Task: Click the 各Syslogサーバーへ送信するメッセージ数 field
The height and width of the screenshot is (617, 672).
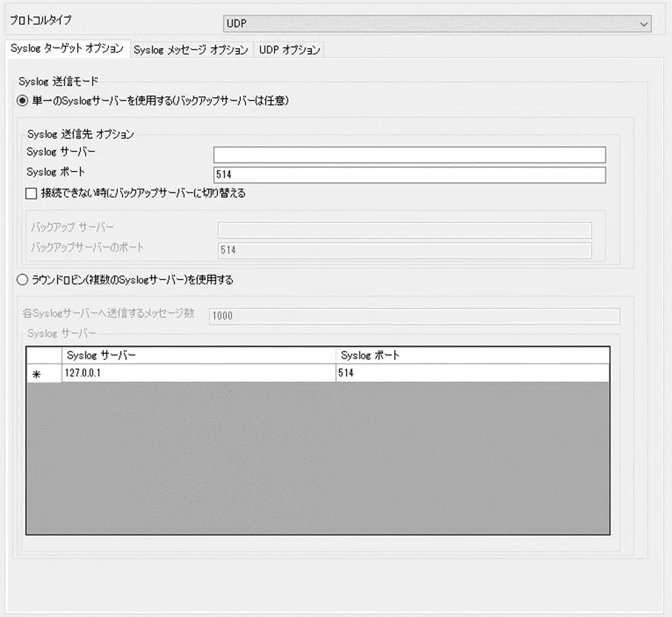Action: pyautogui.click(x=415, y=316)
